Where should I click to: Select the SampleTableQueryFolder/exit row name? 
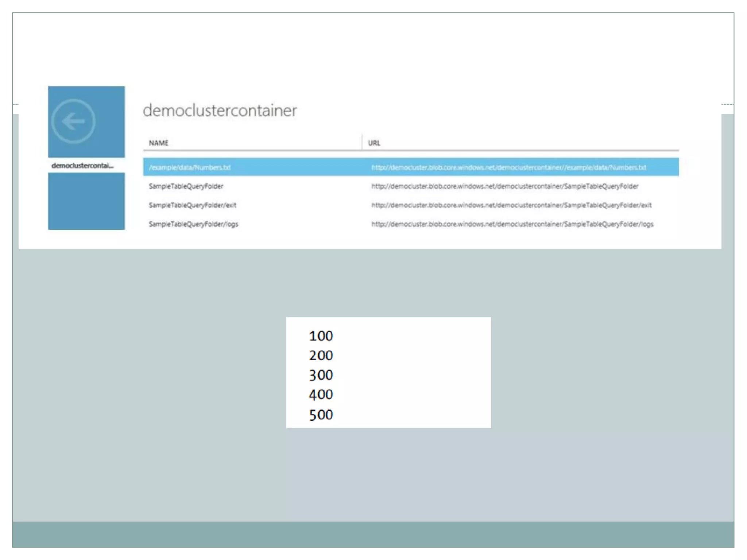[193, 205]
